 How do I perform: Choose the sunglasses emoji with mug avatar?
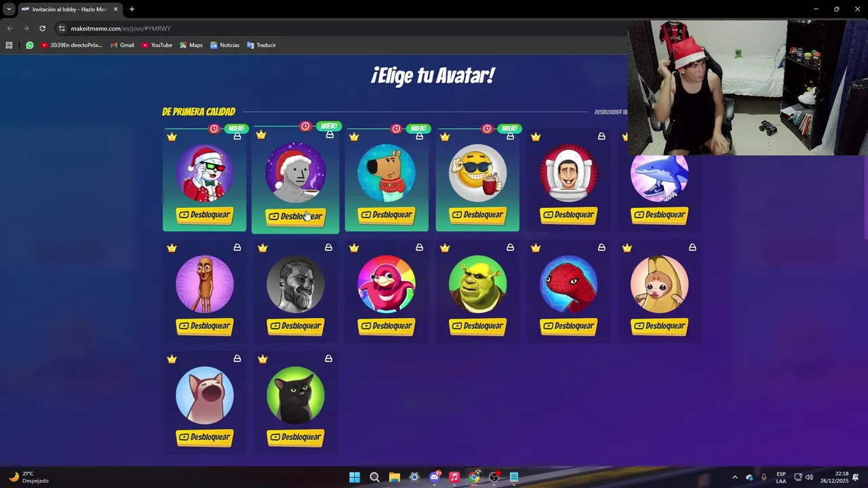(477, 173)
